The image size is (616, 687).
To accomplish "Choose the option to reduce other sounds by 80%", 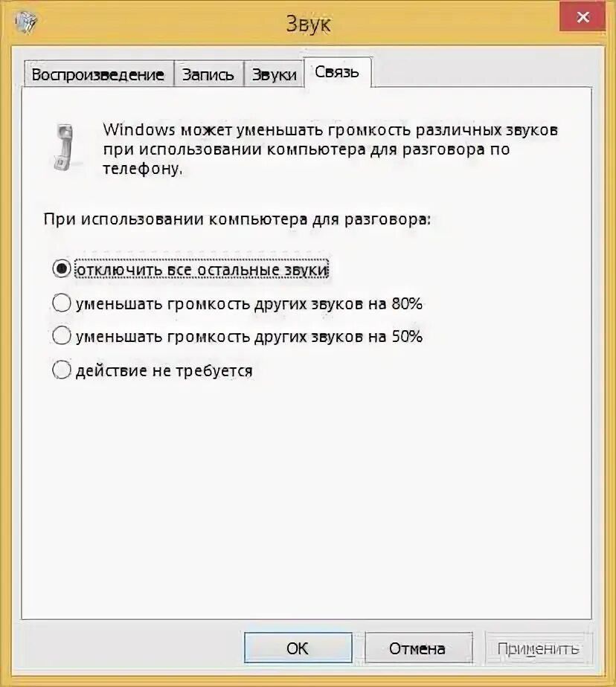I will [x=62, y=303].
